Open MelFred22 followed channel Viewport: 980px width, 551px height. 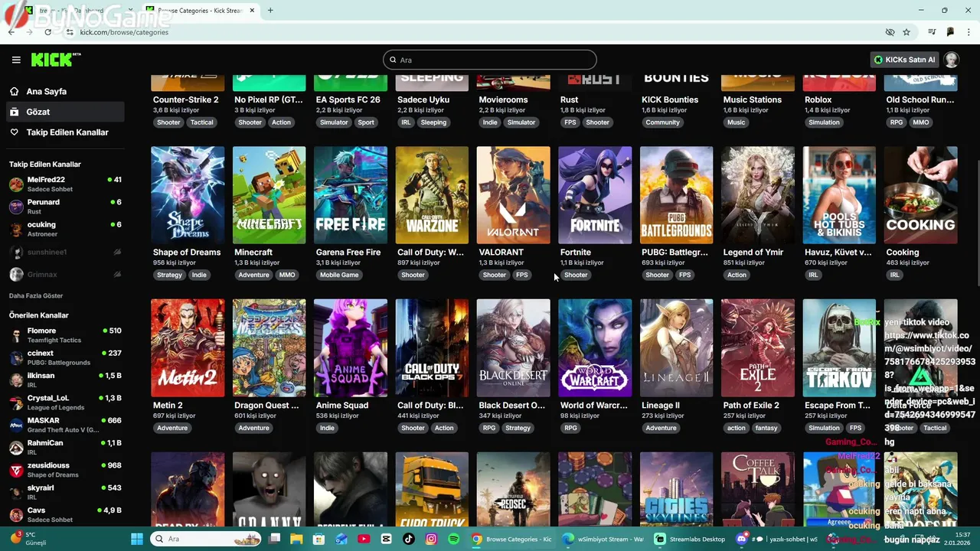(x=65, y=184)
